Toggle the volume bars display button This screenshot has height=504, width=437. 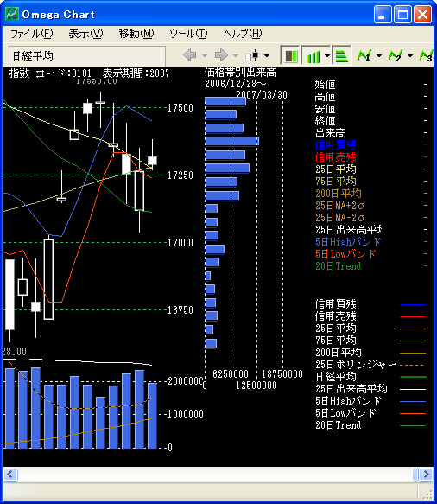[x=313, y=56]
